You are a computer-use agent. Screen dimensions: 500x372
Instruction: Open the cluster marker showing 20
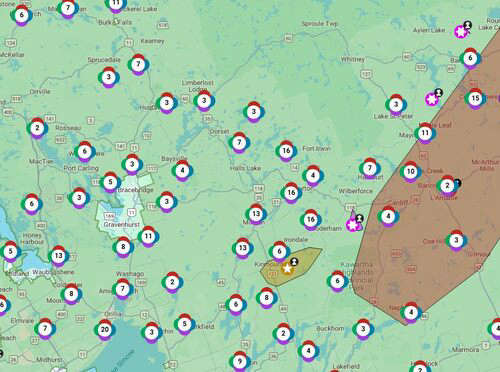[105, 330]
